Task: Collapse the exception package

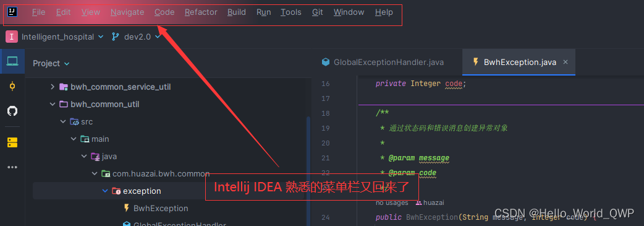Action: coord(104,191)
